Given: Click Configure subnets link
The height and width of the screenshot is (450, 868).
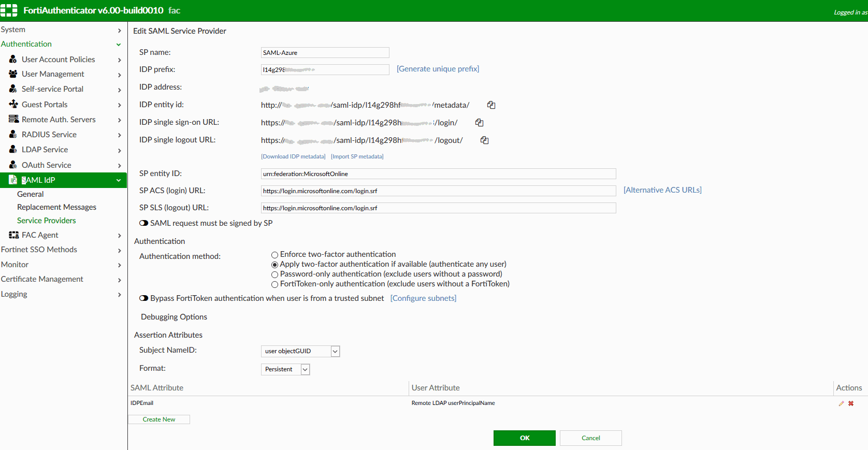Looking at the screenshot, I should [424, 298].
